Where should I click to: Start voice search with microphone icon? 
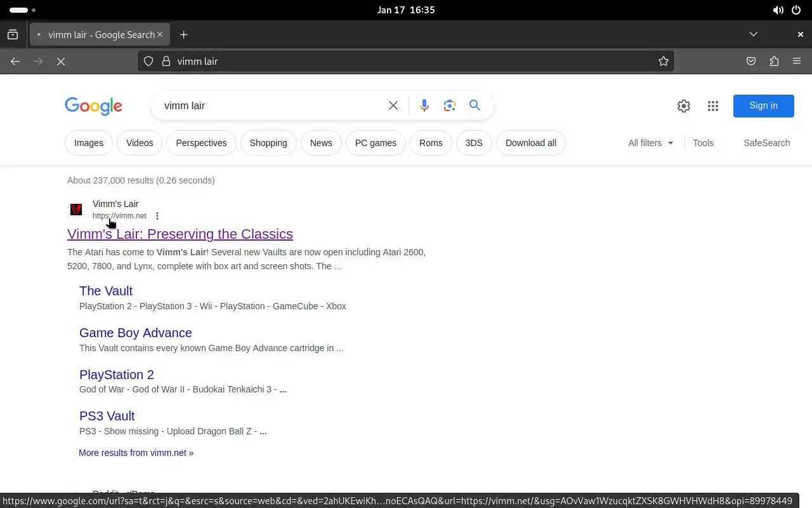(424, 105)
